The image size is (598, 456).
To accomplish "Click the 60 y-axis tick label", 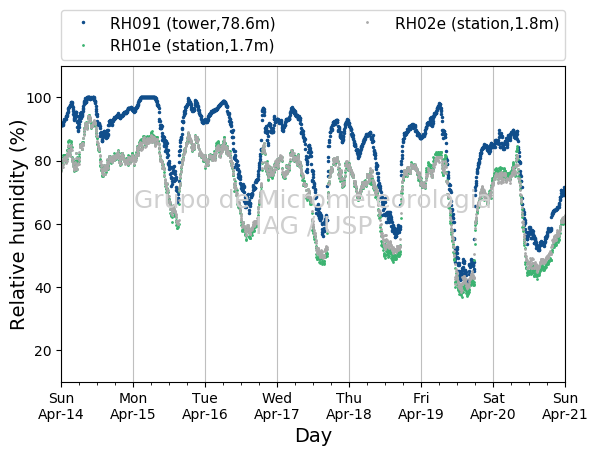I will (43, 225).
